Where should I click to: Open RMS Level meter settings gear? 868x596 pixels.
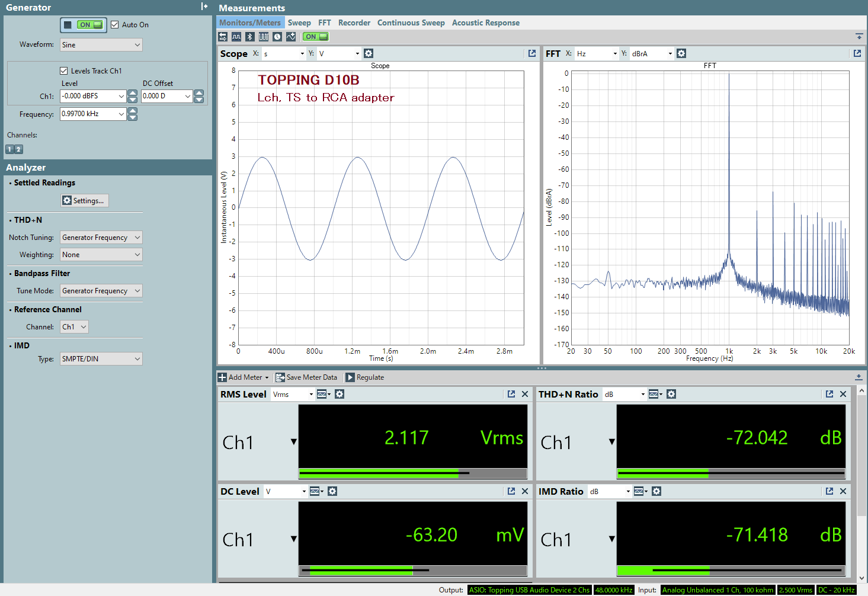tap(339, 394)
